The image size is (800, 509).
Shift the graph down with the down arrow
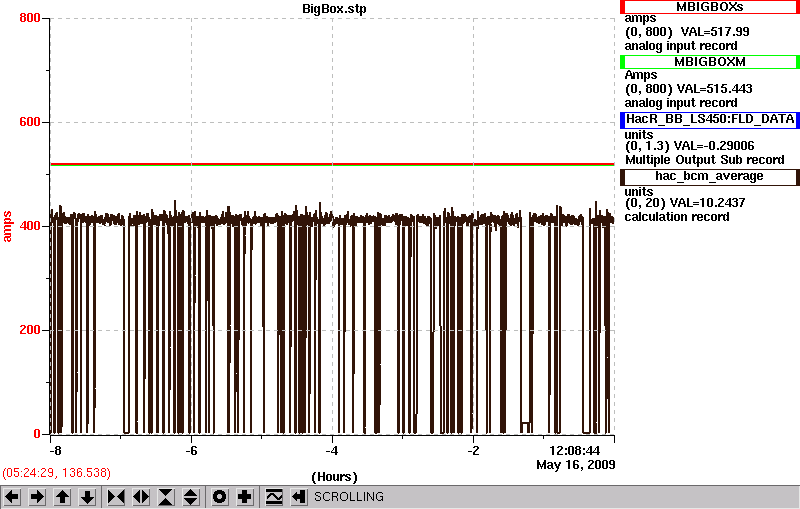click(x=87, y=497)
